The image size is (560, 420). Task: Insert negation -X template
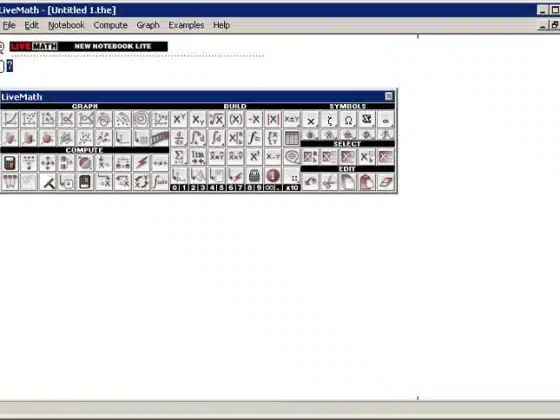(254, 119)
